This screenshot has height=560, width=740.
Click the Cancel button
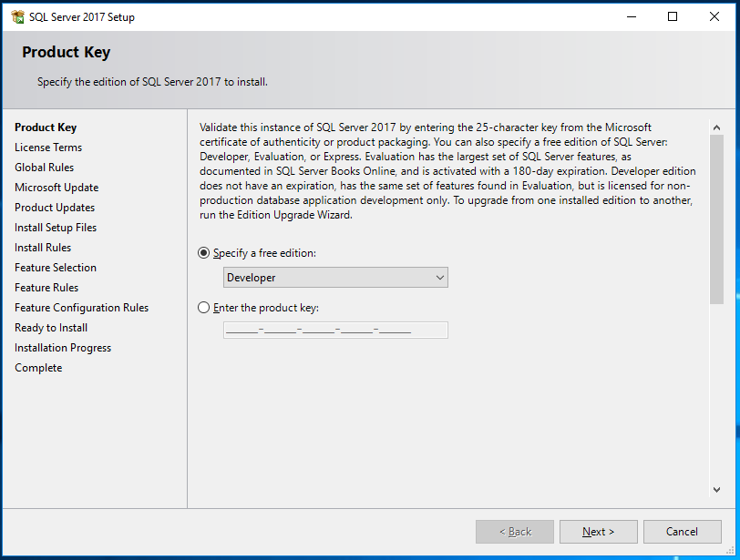(x=682, y=532)
